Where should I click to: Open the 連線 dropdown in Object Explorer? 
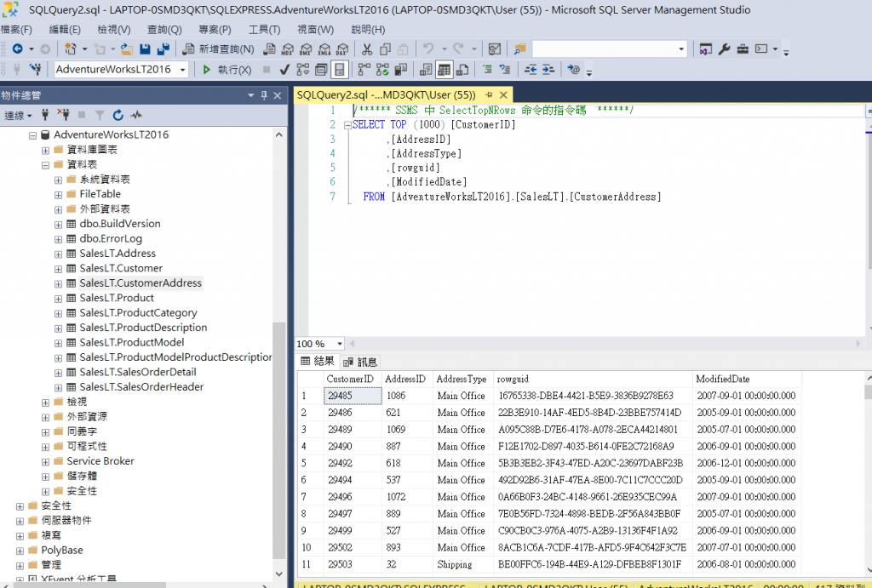pyautogui.click(x=18, y=116)
